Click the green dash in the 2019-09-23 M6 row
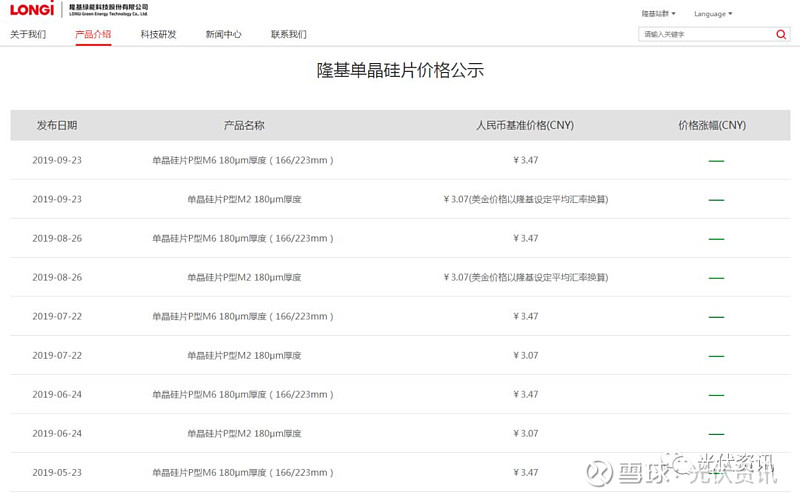The height and width of the screenshot is (498, 800). tap(716, 161)
